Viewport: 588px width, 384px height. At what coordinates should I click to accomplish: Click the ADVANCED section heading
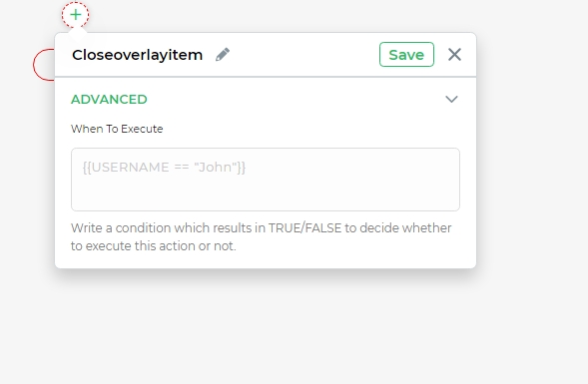tap(109, 100)
